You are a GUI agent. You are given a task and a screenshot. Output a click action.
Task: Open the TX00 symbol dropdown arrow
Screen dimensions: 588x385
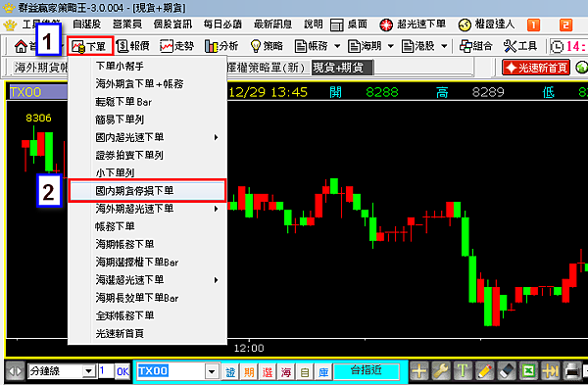click(212, 372)
